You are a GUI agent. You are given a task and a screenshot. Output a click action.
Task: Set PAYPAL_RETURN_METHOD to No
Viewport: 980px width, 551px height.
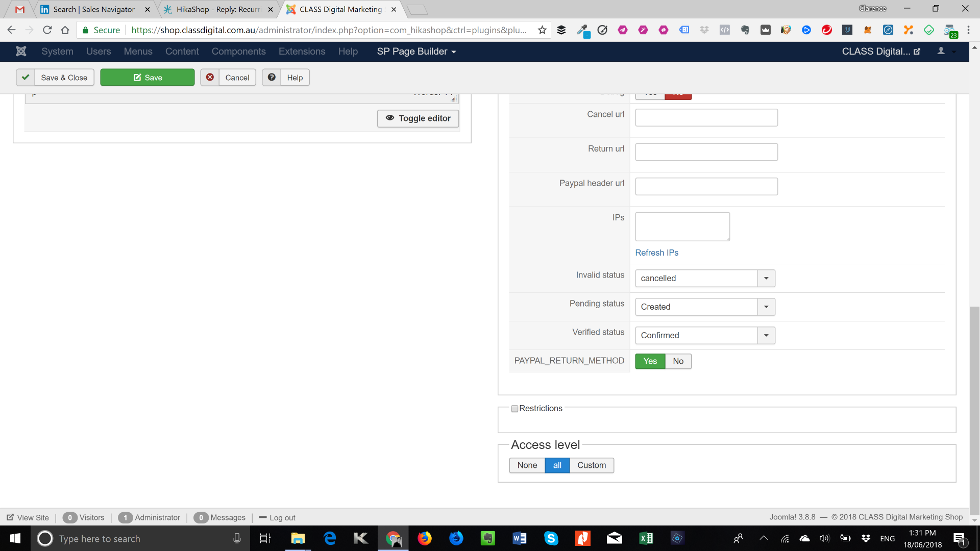point(678,361)
